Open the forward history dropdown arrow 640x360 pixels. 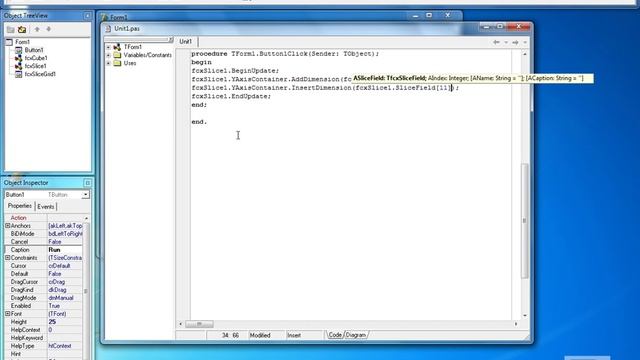(525, 42)
